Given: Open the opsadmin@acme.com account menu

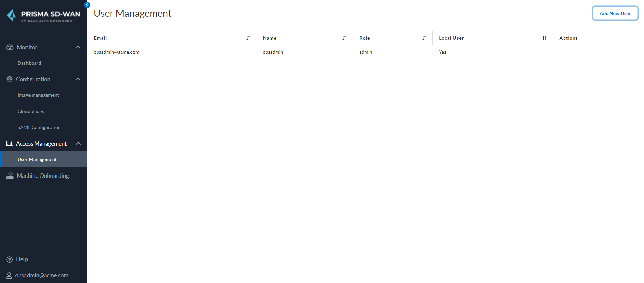Looking at the screenshot, I should tap(42, 275).
